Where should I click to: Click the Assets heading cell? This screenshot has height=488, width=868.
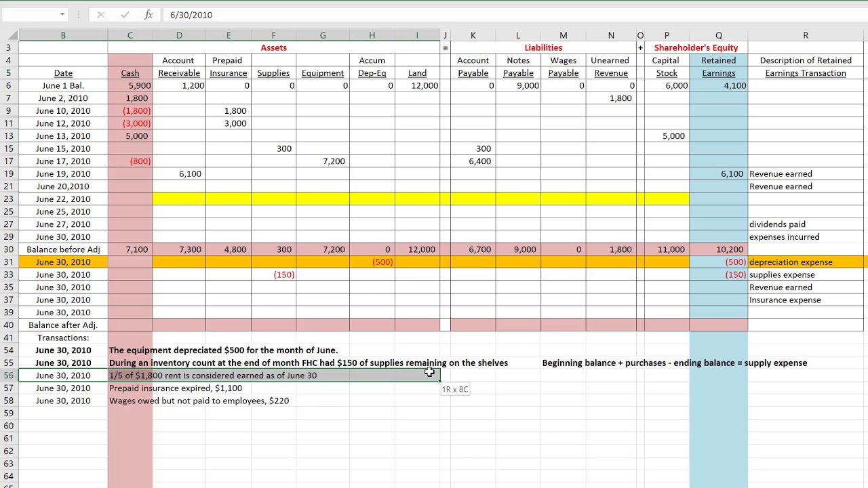(x=274, y=47)
